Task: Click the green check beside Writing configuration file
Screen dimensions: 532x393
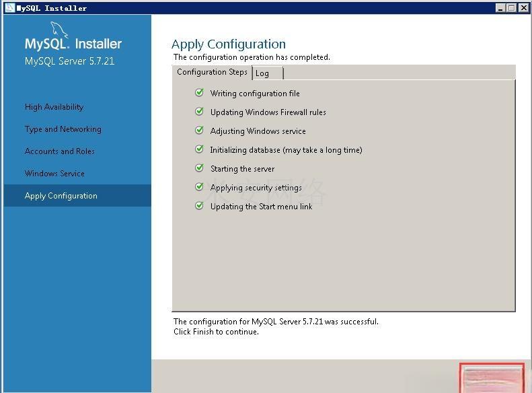Action: [200, 93]
